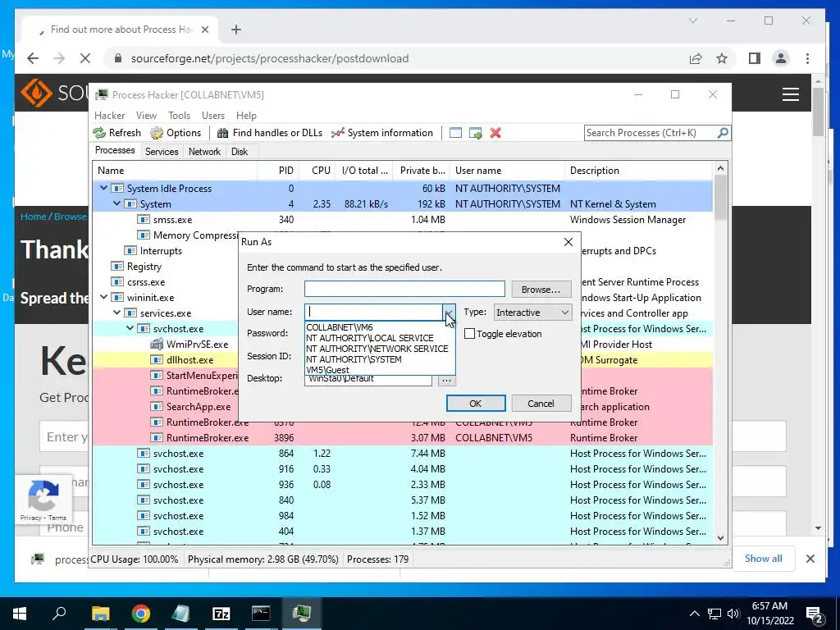Open the Users menu
840x630 pixels.
[x=213, y=115]
